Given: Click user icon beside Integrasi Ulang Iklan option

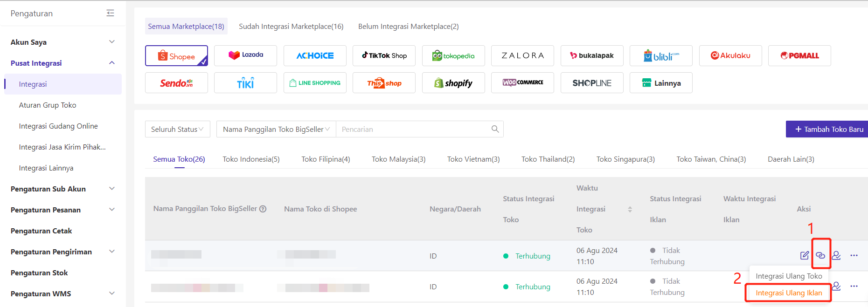Looking at the screenshot, I should coord(836,286).
